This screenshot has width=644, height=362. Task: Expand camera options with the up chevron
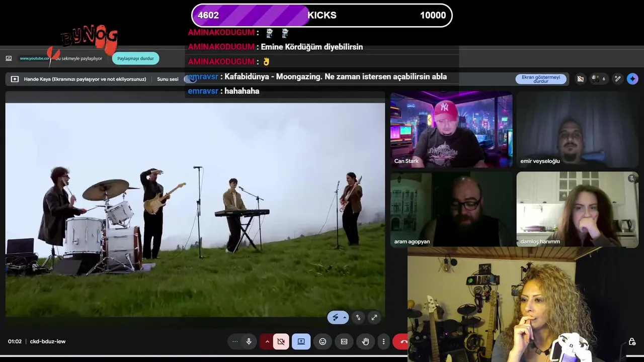click(x=267, y=341)
